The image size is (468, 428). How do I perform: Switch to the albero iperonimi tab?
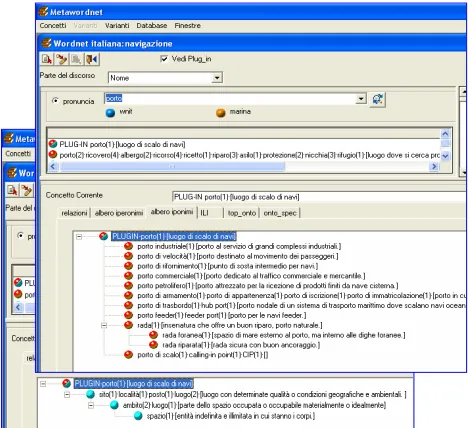coord(119,213)
